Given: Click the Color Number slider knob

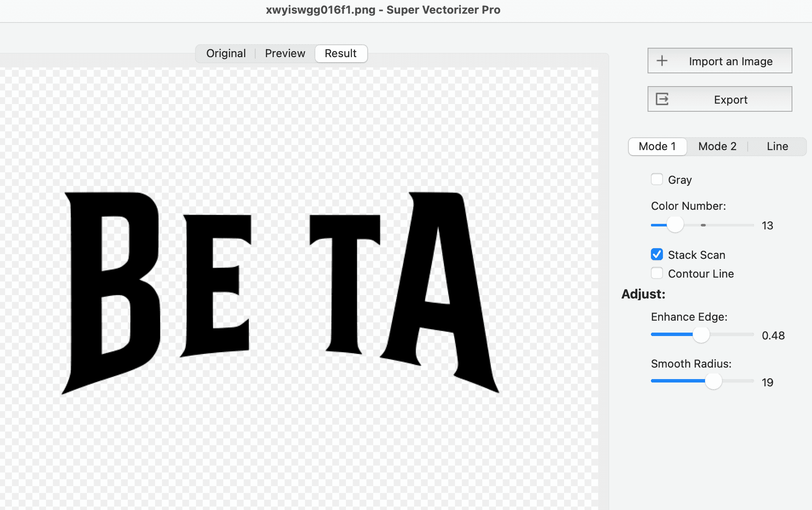Looking at the screenshot, I should [675, 224].
